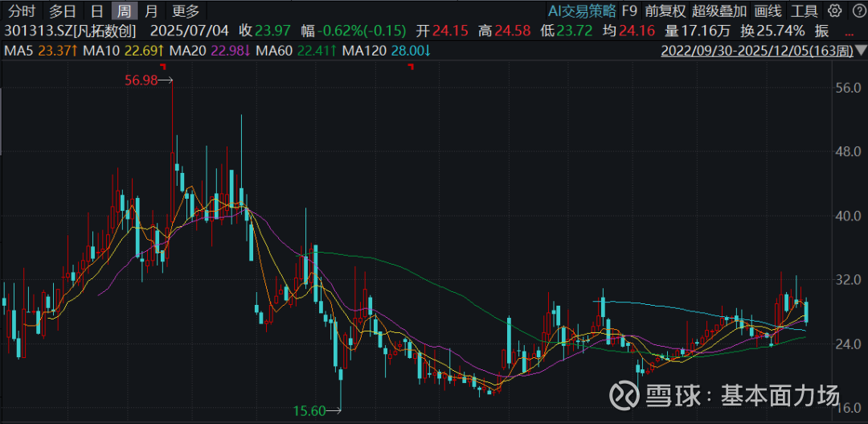868x424 pixels.
Task: Open the 前复权 adjustment dropdown
Action: [665, 10]
